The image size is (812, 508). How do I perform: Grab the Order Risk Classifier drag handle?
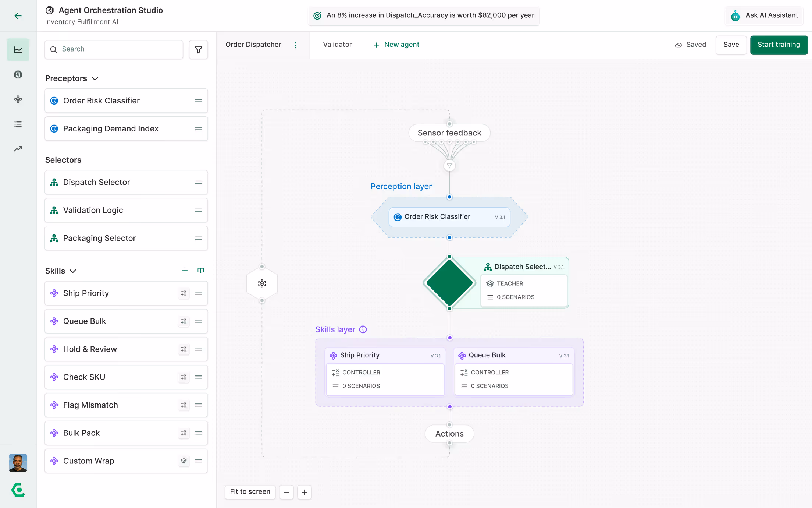tap(198, 100)
